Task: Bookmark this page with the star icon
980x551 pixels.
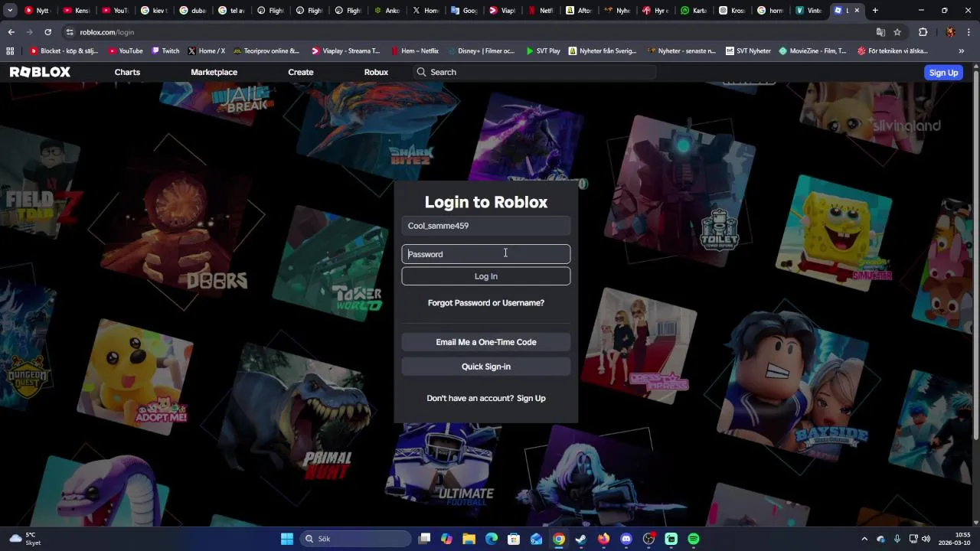Action: coord(897,32)
